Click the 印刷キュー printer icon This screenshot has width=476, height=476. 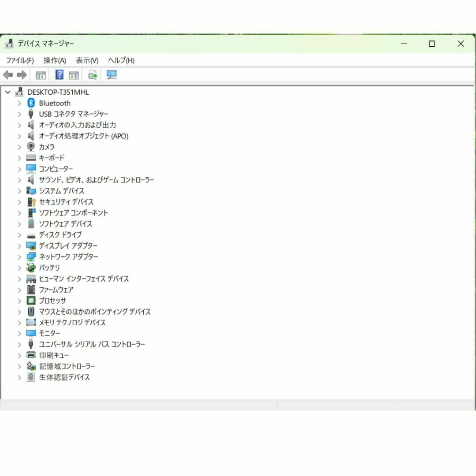pyautogui.click(x=31, y=355)
